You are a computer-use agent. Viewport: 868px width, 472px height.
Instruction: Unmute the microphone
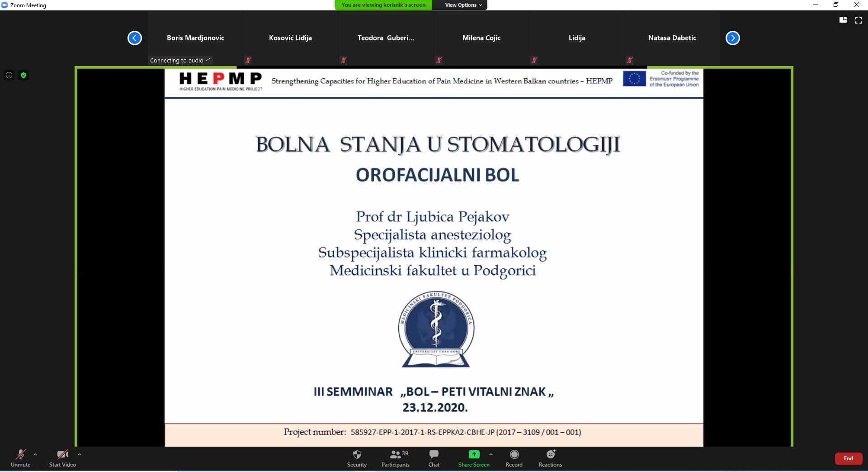20,458
